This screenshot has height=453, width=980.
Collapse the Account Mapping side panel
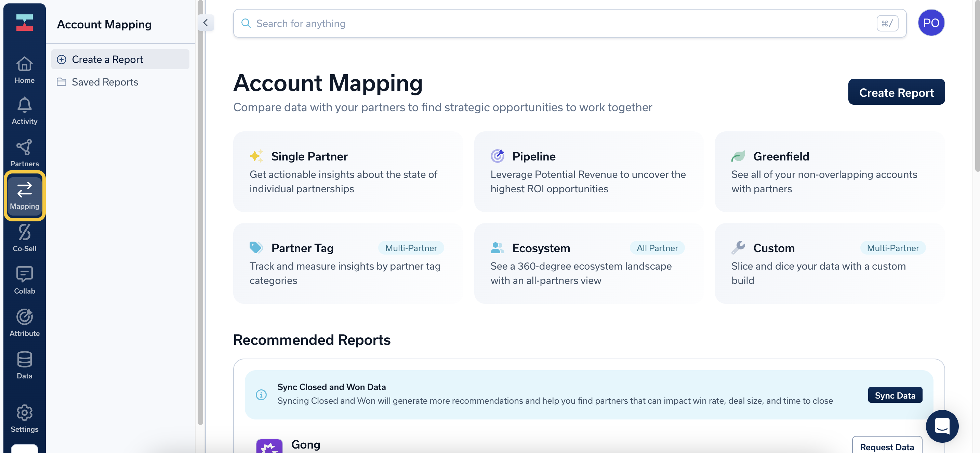point(206,23)
